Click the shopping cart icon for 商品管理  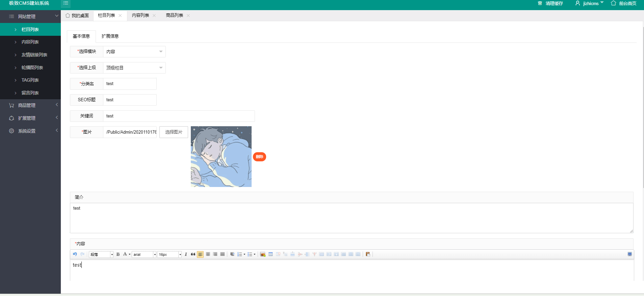11,105
